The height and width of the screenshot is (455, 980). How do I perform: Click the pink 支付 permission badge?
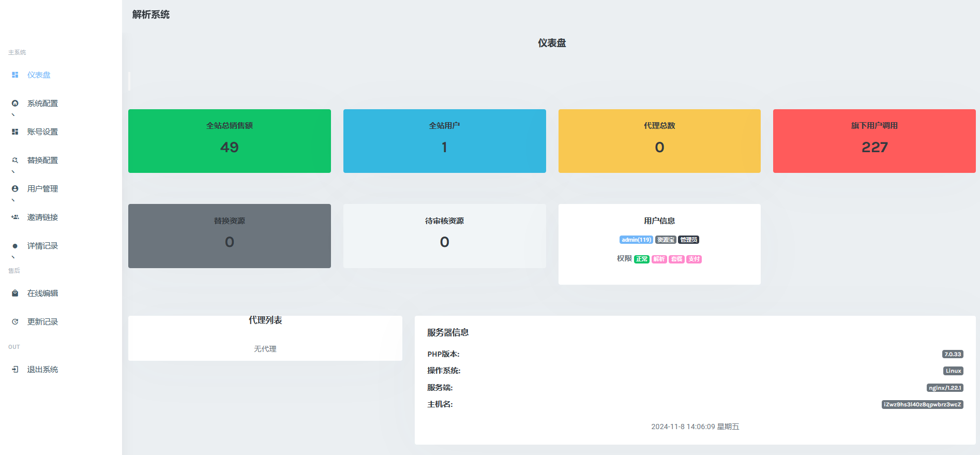tap(694, 259)
